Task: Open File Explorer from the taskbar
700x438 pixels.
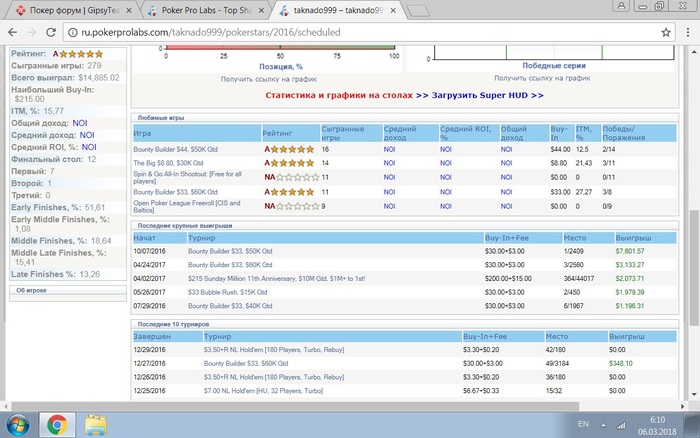Action: 96,424
